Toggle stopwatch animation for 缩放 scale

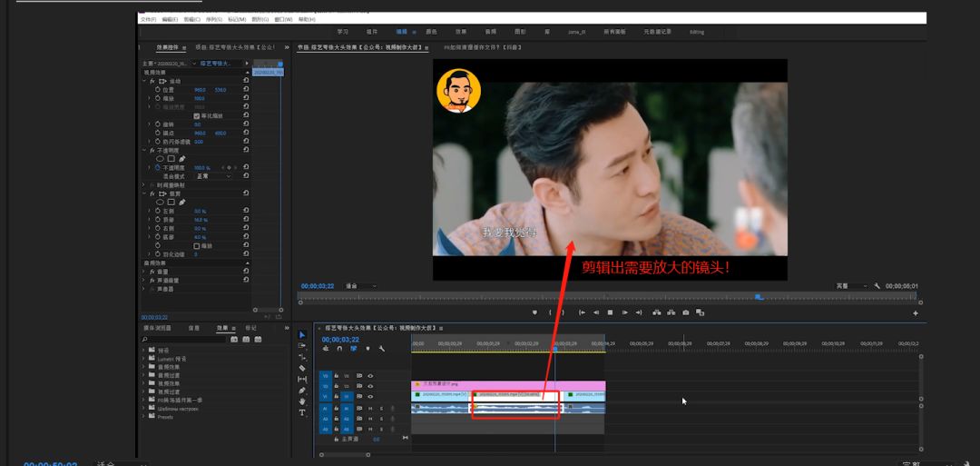point(157,99)
